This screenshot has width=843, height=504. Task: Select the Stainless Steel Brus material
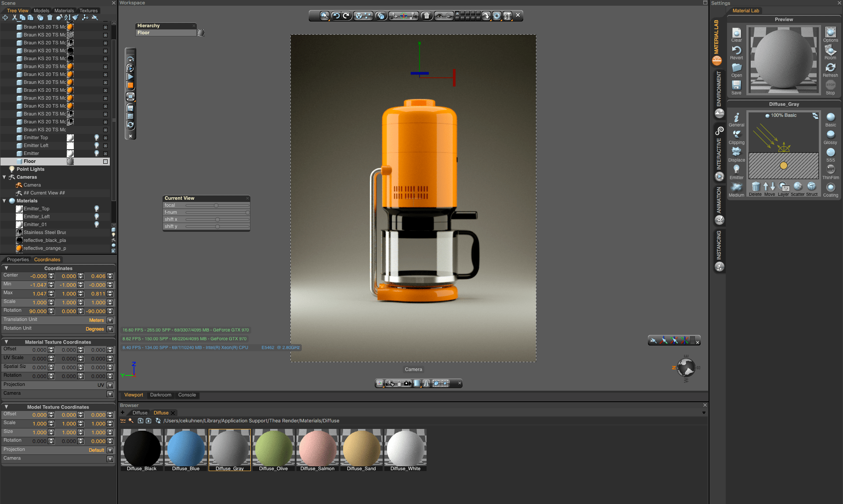click(x=45, y=233)
